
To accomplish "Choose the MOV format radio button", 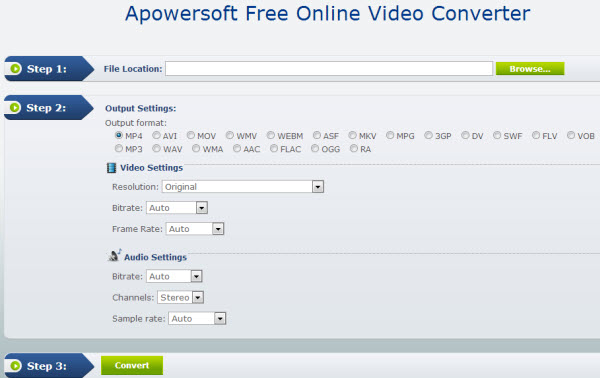I will click(191, 135).
